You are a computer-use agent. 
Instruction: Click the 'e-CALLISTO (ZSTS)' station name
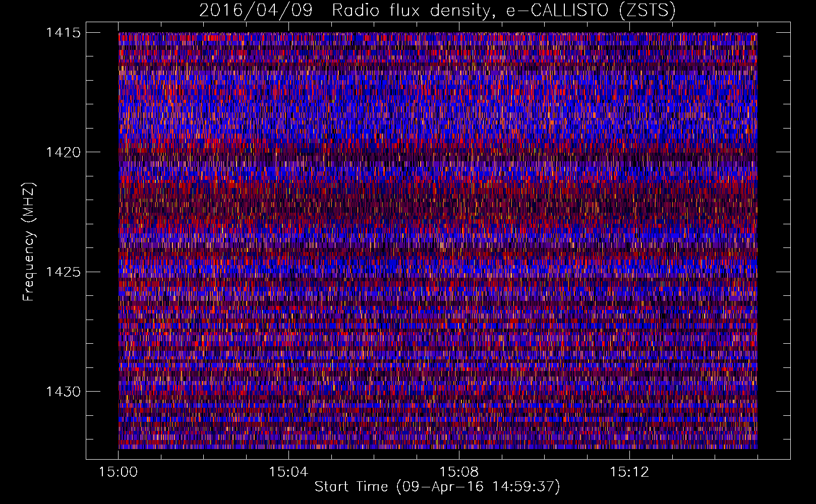591,11
